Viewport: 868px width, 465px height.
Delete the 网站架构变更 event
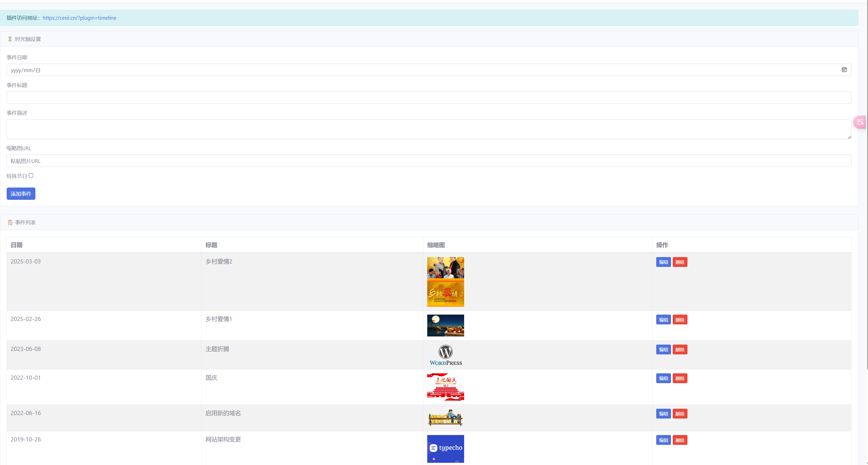tap(680, 440)
